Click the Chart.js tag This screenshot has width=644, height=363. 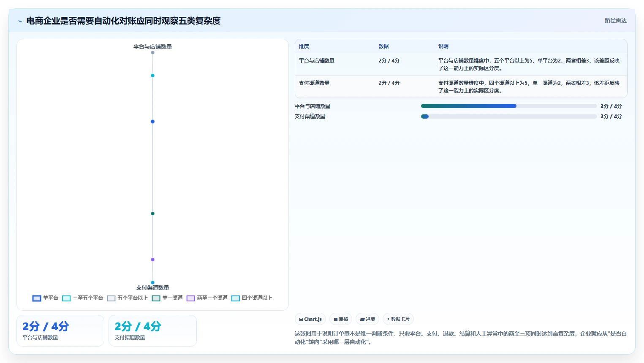pyautogui.click(x=310, y=319)
